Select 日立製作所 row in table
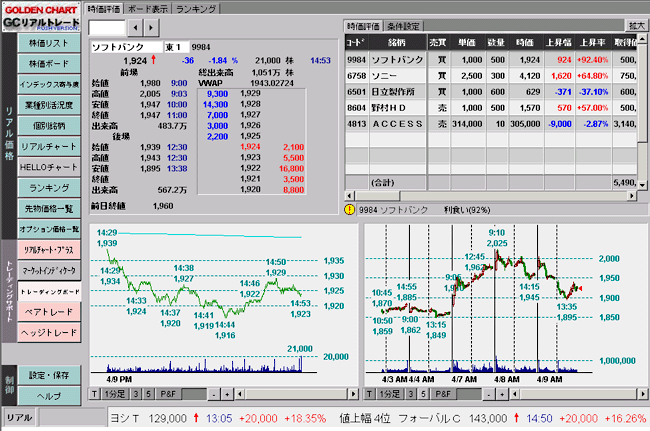Viewport: 650px width, 431px height. tap(491, 92)
